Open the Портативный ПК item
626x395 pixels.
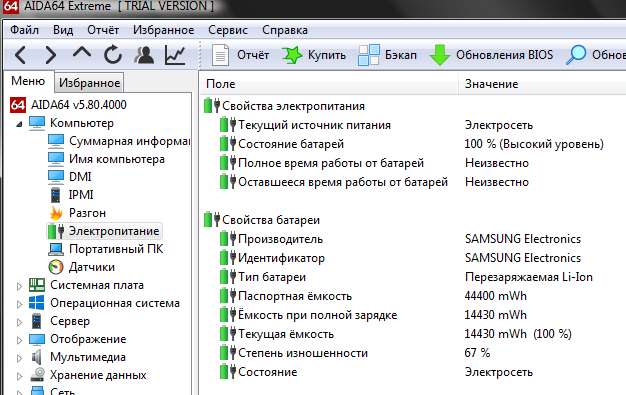[x=105, y=249]
